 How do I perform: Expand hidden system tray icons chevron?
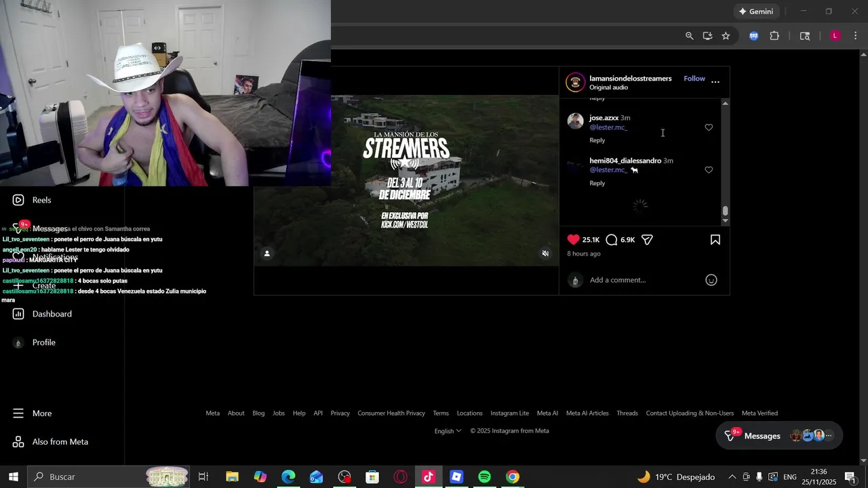[732, 476]
